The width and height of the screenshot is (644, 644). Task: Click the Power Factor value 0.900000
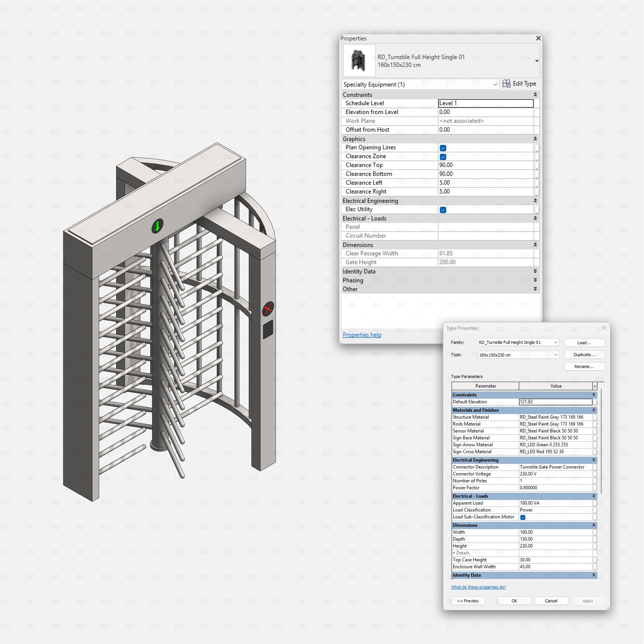coord(555,488)
